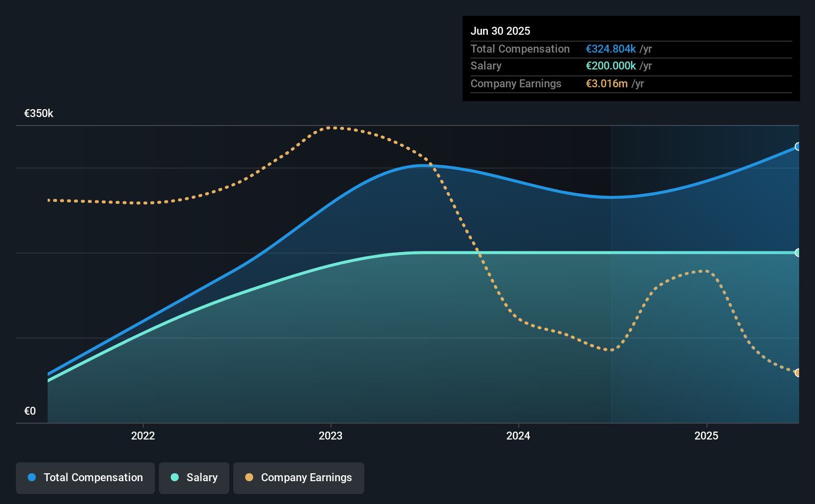Toggle the Total Compensation legend series
815x504 pixels.
point(85,478)
